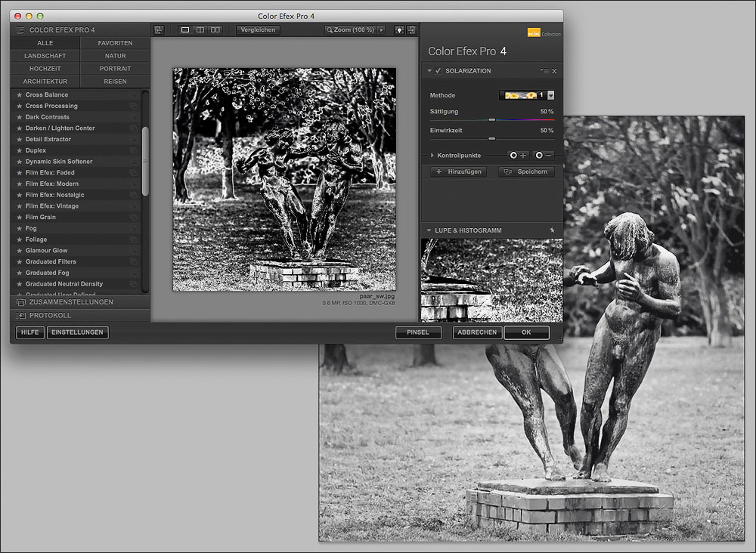Show the FAVORITEN filter category
The width and height of the screenshot is (756, 553).
pos(115,43)
